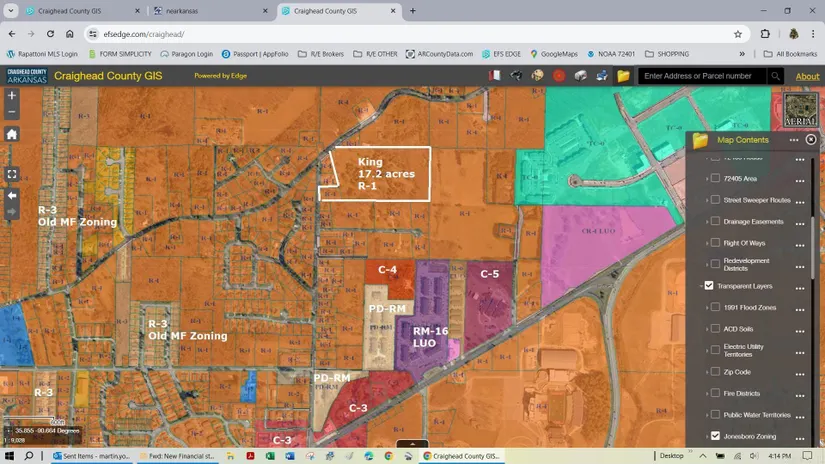Open Map Contents folder icon in toolbar

point(623,76)
